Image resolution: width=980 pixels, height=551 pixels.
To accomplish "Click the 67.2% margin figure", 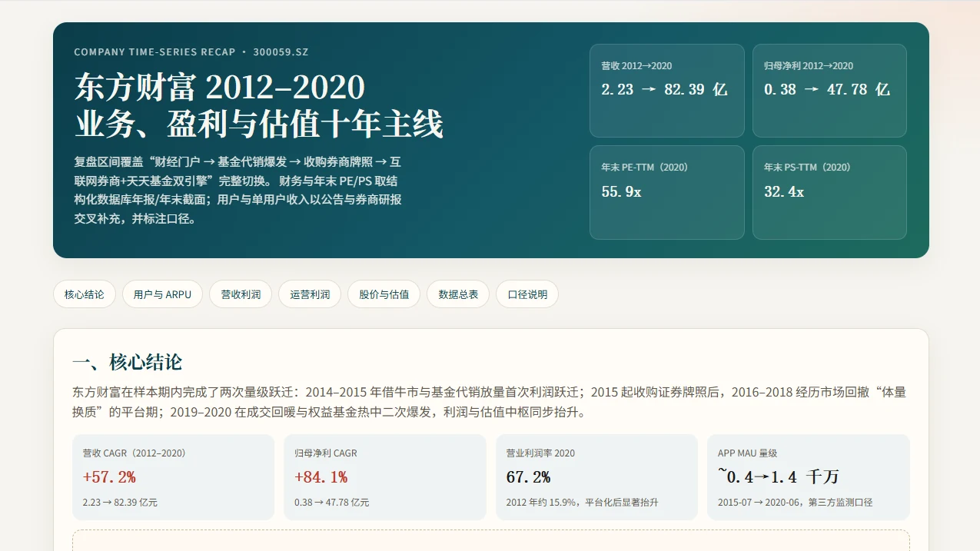I will point(528,477).
